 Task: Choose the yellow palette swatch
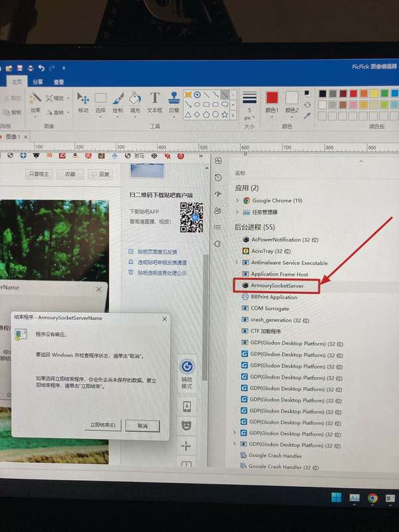click(x=374, y=94)
